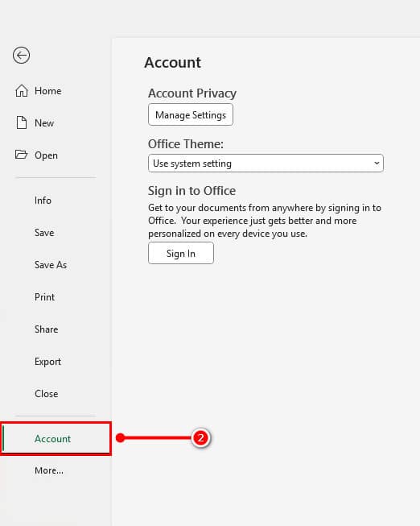Open the Info page
This screenshot has height=526, width=420.
pyautogui.click(x=43, y=201)
